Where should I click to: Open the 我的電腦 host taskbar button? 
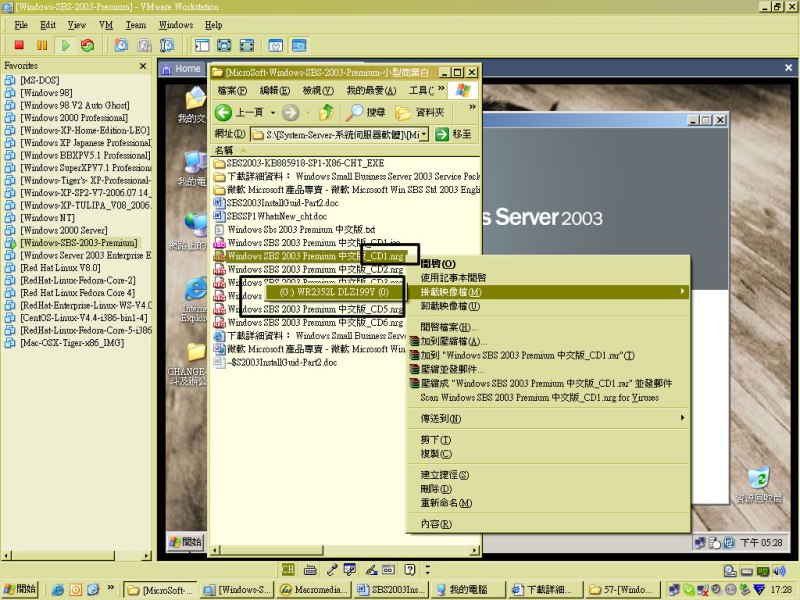point(467,590)
